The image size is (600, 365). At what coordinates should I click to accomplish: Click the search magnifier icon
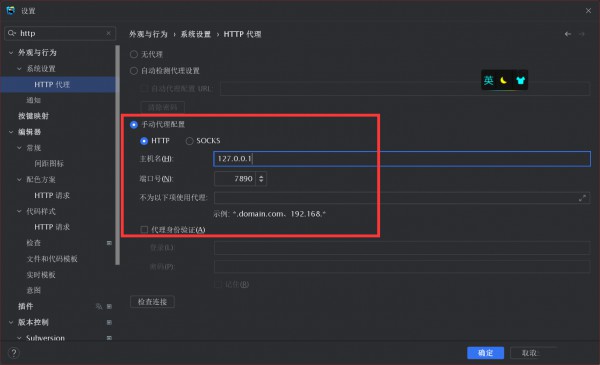(x=12, y=33)
